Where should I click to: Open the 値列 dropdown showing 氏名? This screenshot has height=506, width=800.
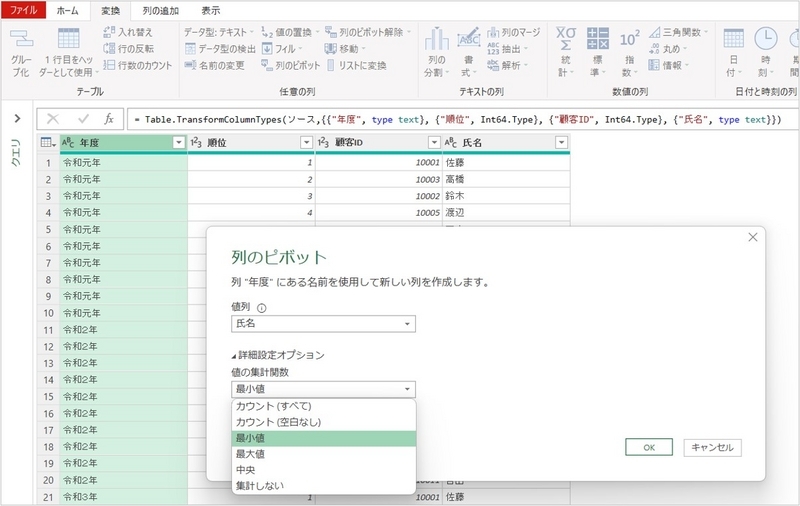click(x=323, y=323)
